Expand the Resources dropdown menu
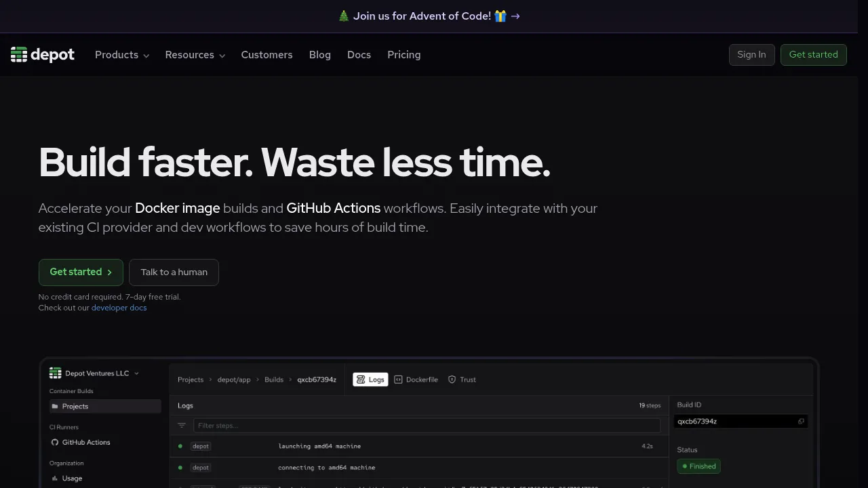 tap(195, 55)
